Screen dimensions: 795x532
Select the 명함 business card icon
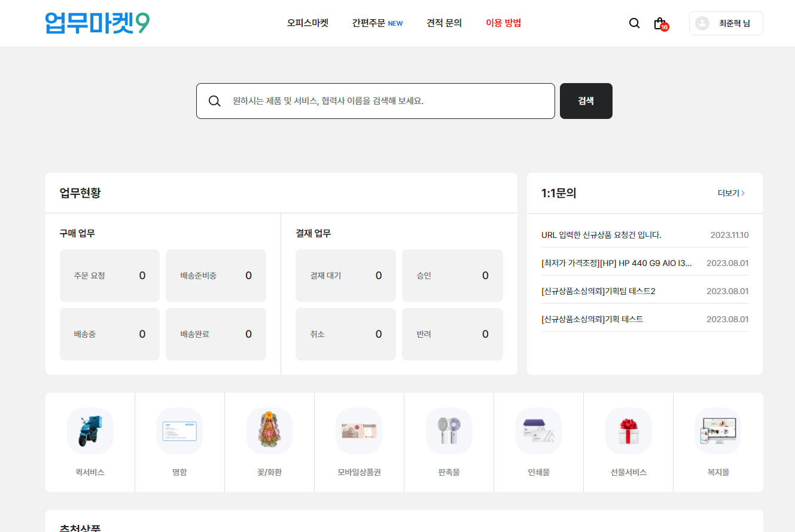click(179, 431)
